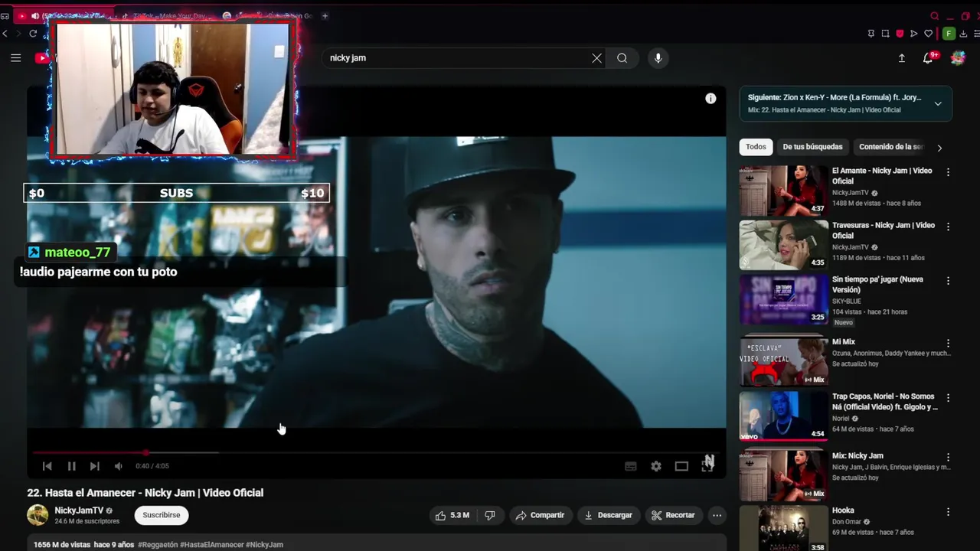The width and height of the screenshot is (980, 551).
Task: Click the Descargar download button
Action: point(608,516)
